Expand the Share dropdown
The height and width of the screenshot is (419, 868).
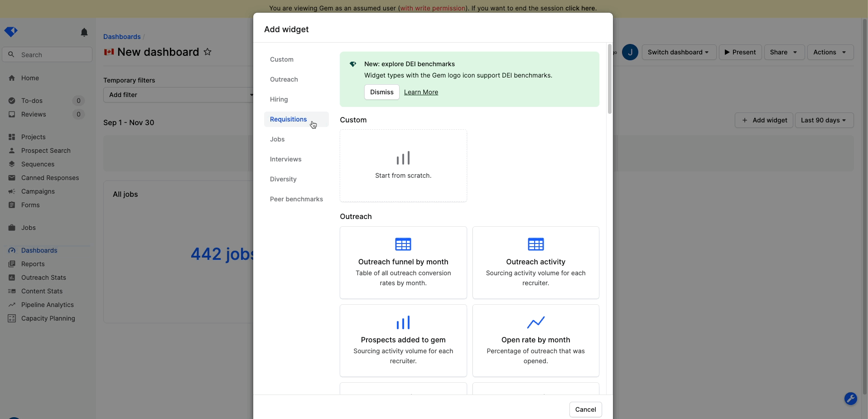click(x=783, y=52)
